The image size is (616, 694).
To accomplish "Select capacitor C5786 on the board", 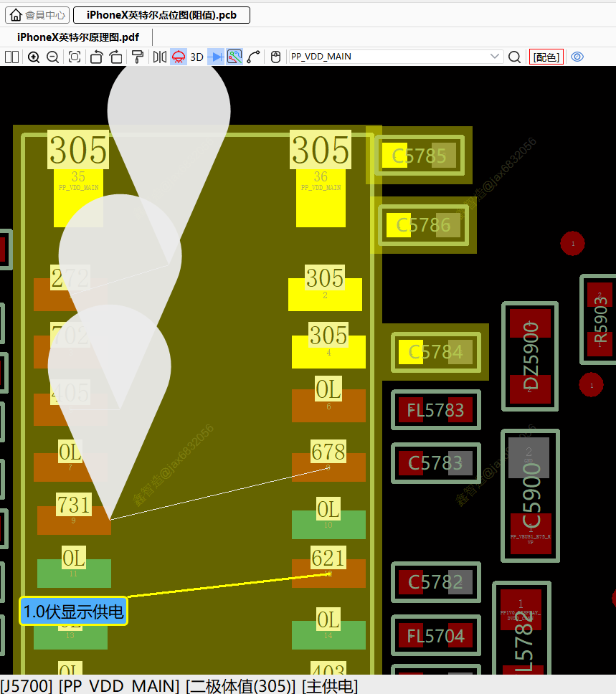I will pyautogui.click(x=423, y=225).
